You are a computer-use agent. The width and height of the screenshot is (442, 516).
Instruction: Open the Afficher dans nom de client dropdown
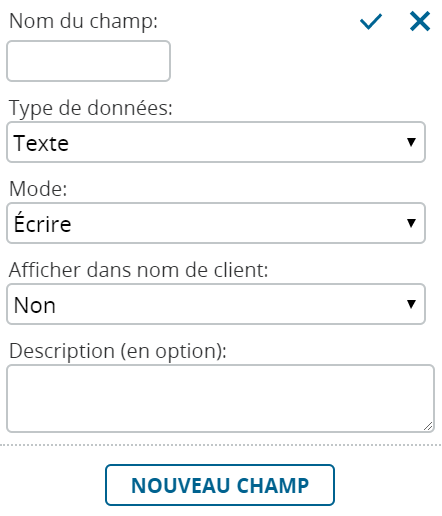click(x=216, y=304)
